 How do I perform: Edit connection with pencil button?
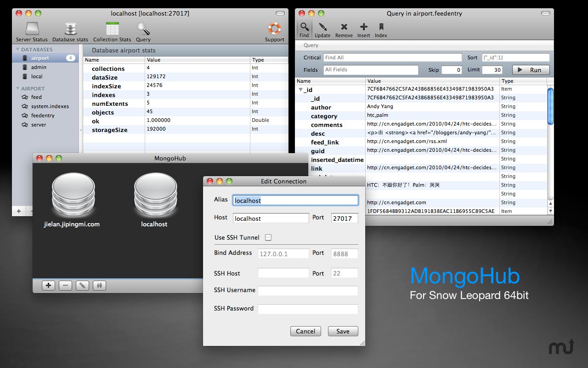83,286
